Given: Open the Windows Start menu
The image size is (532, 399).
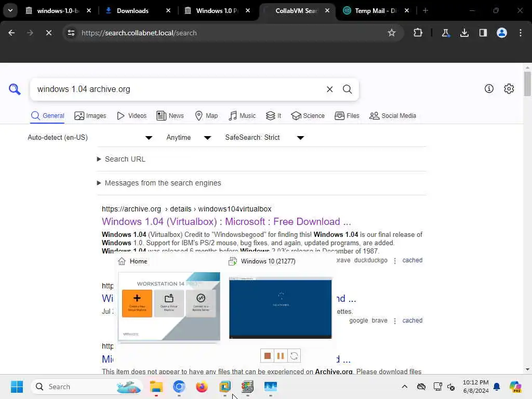Looking at the screenshot, I should 17,387.
